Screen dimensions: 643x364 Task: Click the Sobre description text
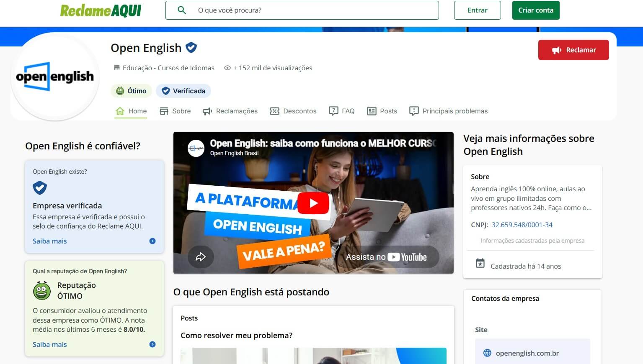pos(531,198)
